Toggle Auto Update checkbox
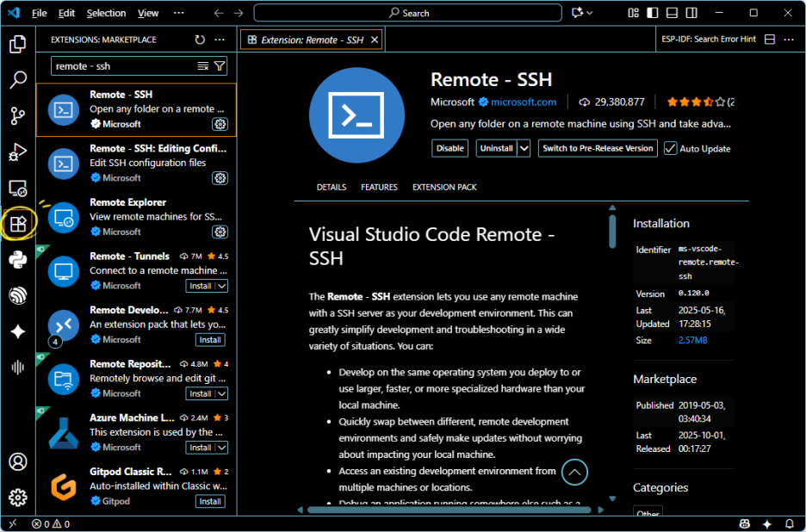Screen dimensions: 806x532 click(670, 149)
